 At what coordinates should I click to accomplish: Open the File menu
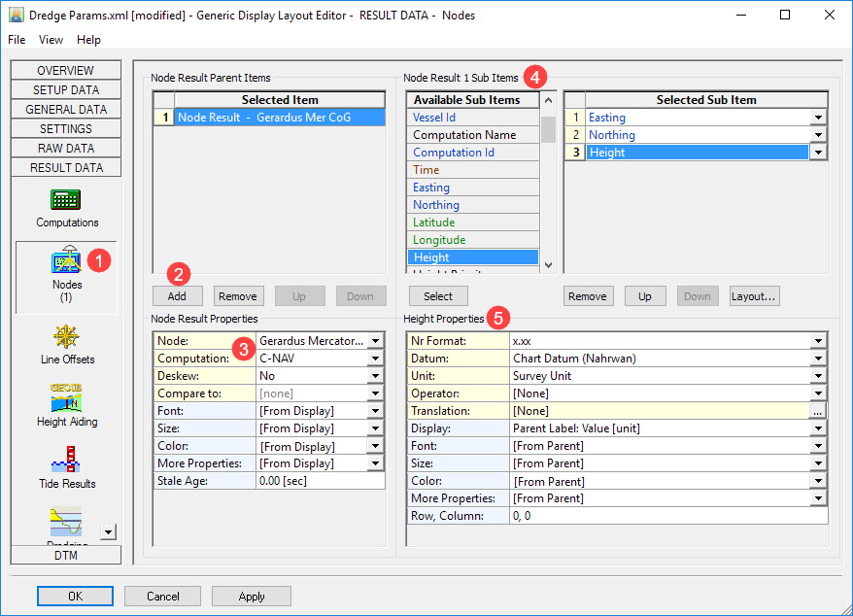coord(17,40)
